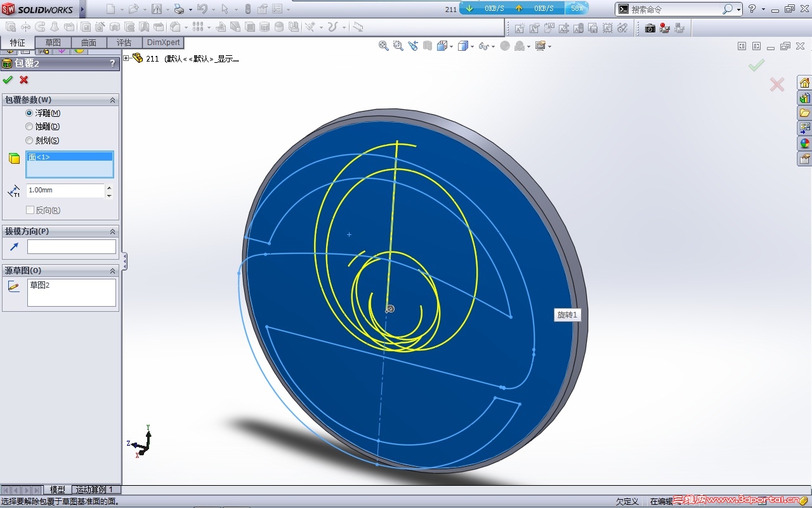This screenshot has width=812, height=508.
Task: Open the dropdown arrow next to Print
Action: (190, 10)
